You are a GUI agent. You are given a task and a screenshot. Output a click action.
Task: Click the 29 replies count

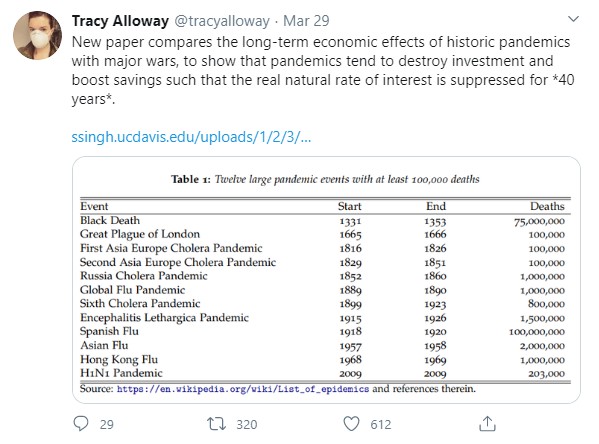coord(107,425)
